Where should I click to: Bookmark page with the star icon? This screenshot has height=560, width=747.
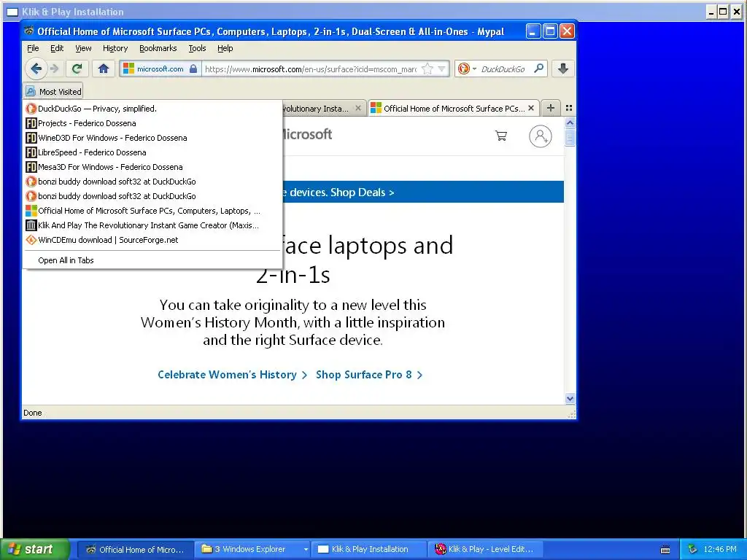(427, 69)
